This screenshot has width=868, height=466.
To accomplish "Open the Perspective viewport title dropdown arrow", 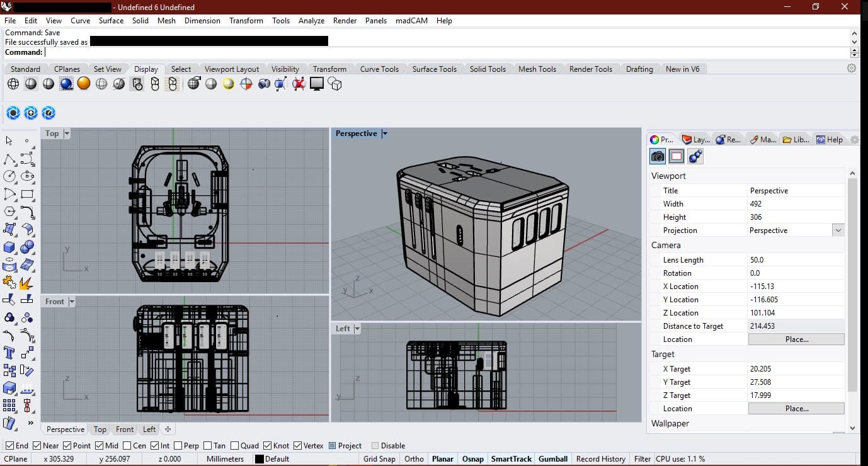I will pos(385,134).
